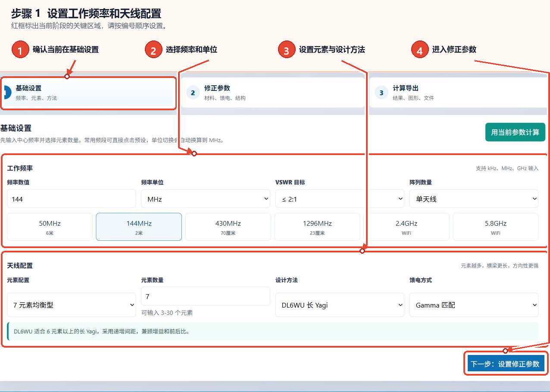Click the 元素数量 input field
550x392 pixels.
pos(206,296)
